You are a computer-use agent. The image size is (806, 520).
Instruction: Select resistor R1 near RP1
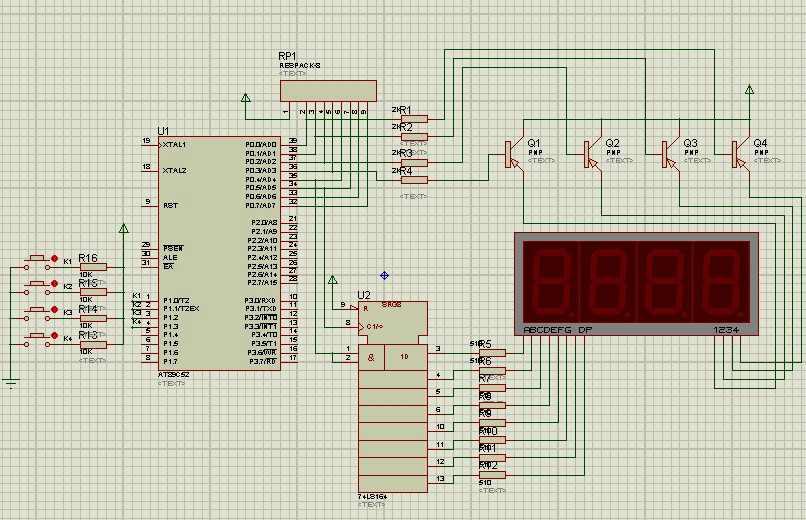[x=413, y=118]
